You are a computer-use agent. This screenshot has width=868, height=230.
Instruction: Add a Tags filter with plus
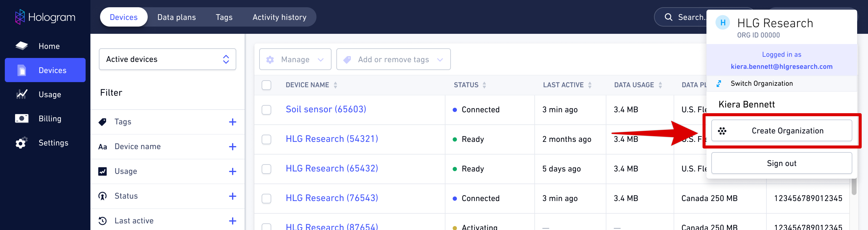click(x=233, y=122)
